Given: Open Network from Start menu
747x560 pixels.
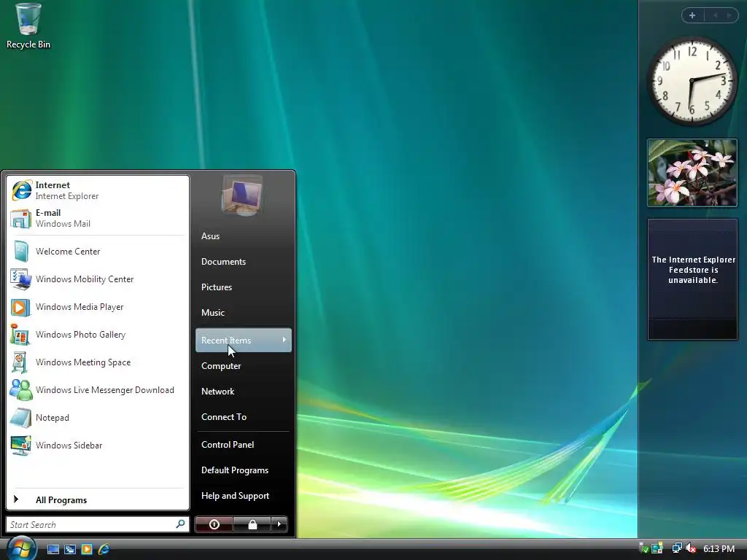Looking at the screenshot, I should 244,392.
